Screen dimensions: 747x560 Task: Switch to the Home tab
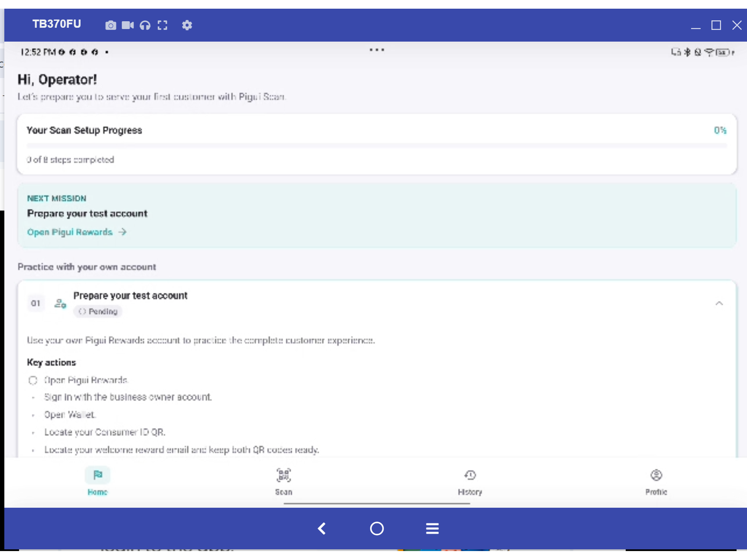point(98,481)
